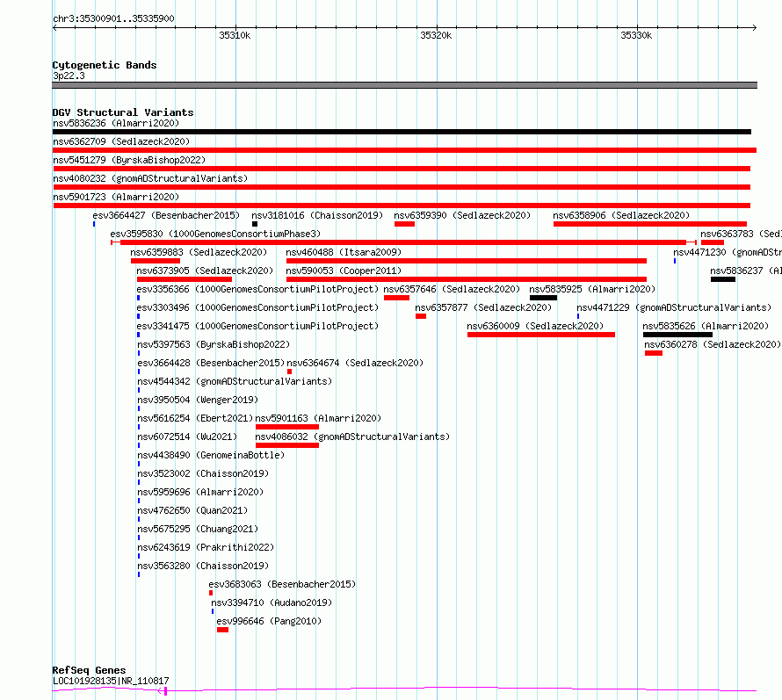
Task: Click nsv5397563 (ByrskaBishop2022) label
Action: pos(214,344)
